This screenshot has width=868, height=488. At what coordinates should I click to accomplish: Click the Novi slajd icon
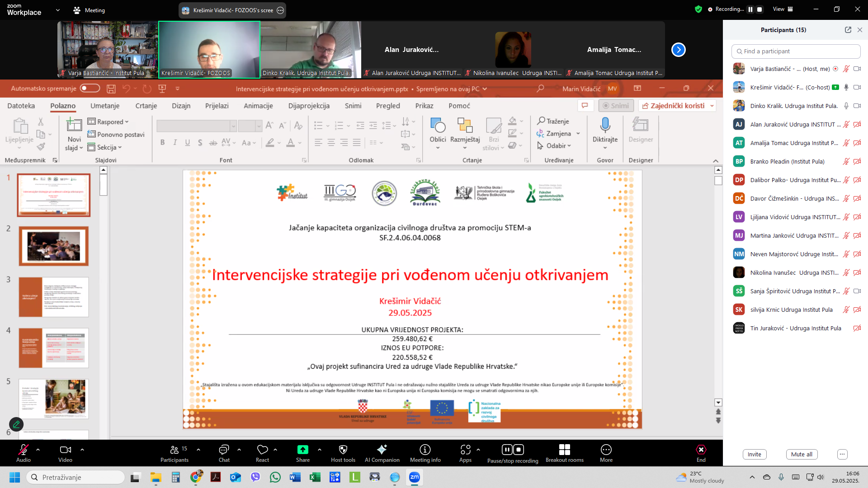click(74, 125)
